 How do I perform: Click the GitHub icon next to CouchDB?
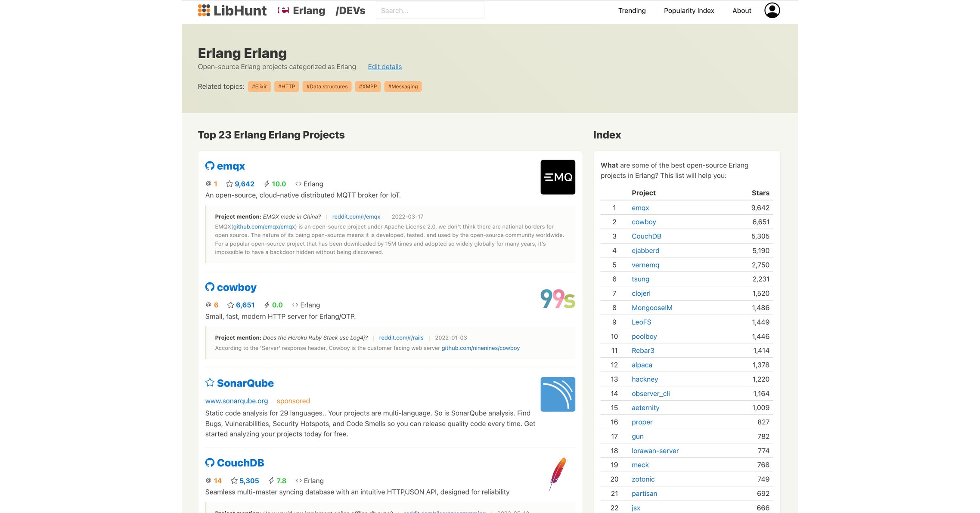[x=210, y=463]
